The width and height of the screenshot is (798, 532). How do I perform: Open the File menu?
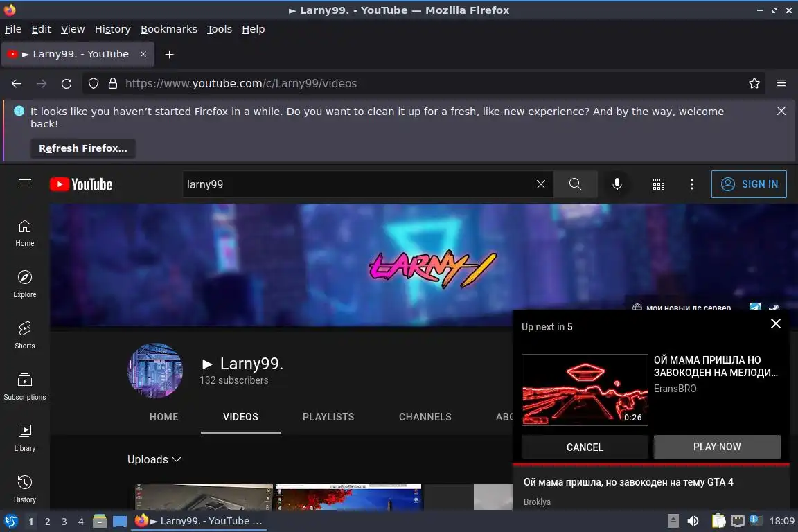[x=13, y=29]
